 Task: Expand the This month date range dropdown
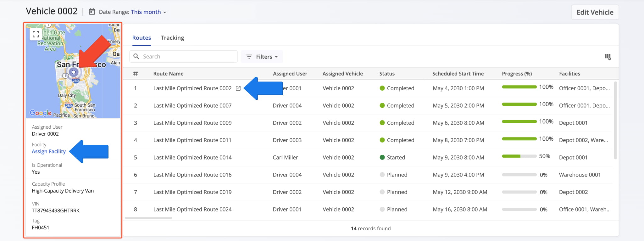coord(148,12)
